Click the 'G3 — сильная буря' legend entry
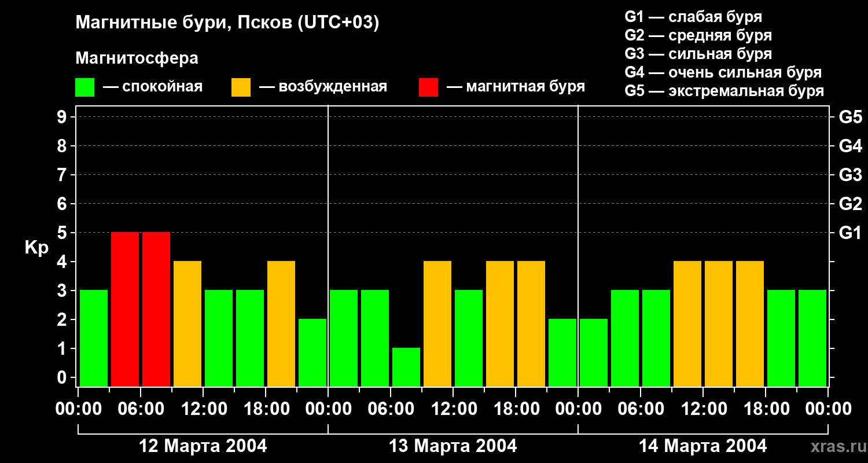The width and height of the screenshot is (868, 463). (698, 54)
